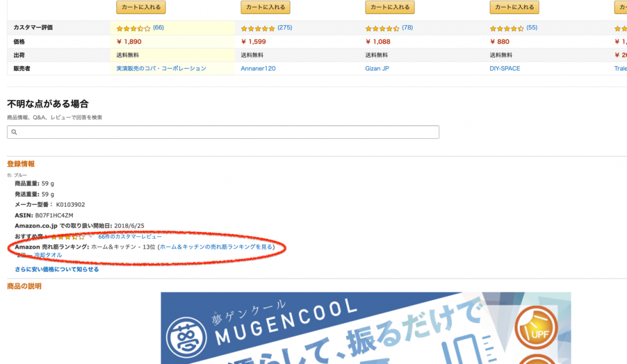The image size is (627, 364).
Task: Add the ¥1,890 product to cart
Action: (141, 7)
